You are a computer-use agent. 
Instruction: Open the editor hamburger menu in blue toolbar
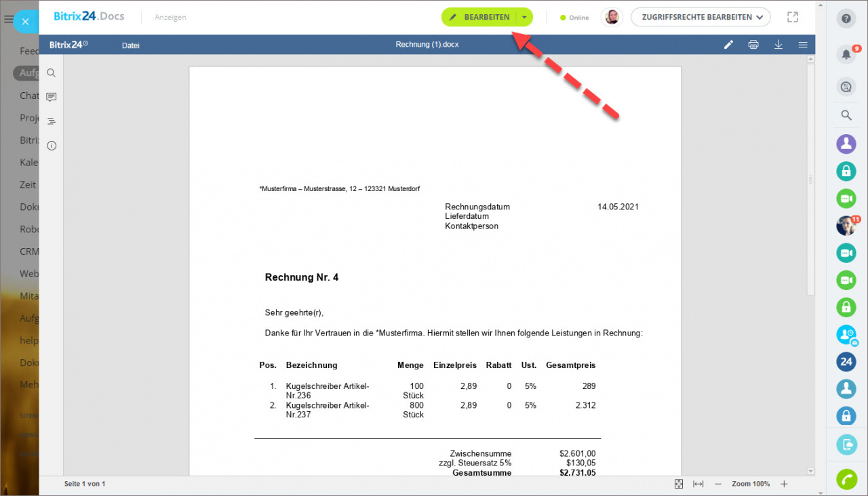pos(803,45)
